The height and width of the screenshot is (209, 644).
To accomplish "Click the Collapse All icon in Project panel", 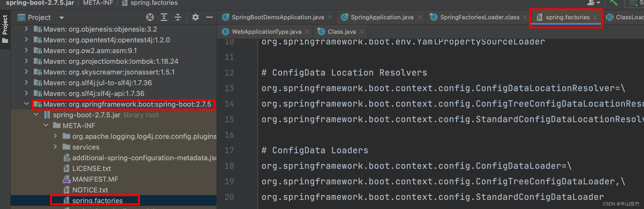I will (178, 17).
